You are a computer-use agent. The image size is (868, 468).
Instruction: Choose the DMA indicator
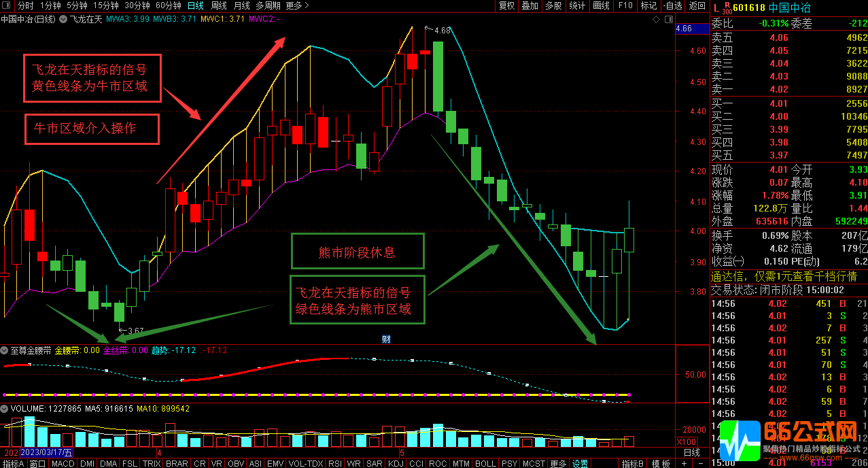click(x=108, y=463)
